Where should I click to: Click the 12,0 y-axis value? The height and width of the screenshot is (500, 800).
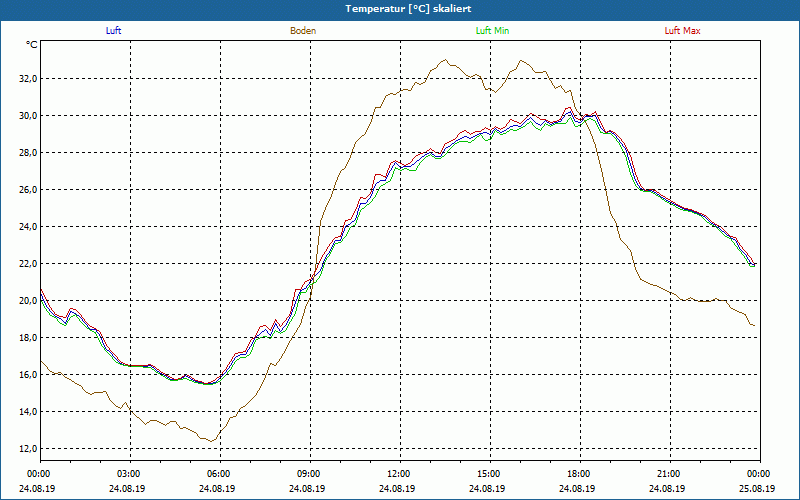coord(29,448)
